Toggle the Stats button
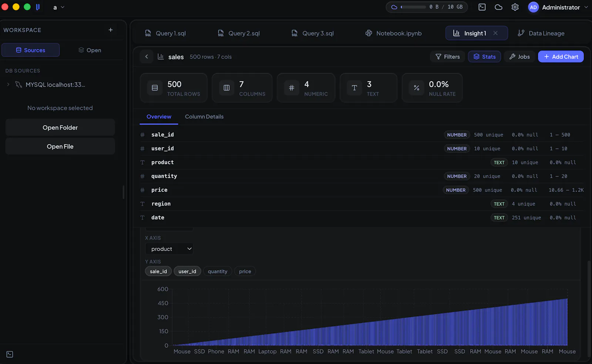This screenshot has height=364, width=592. 484,57
